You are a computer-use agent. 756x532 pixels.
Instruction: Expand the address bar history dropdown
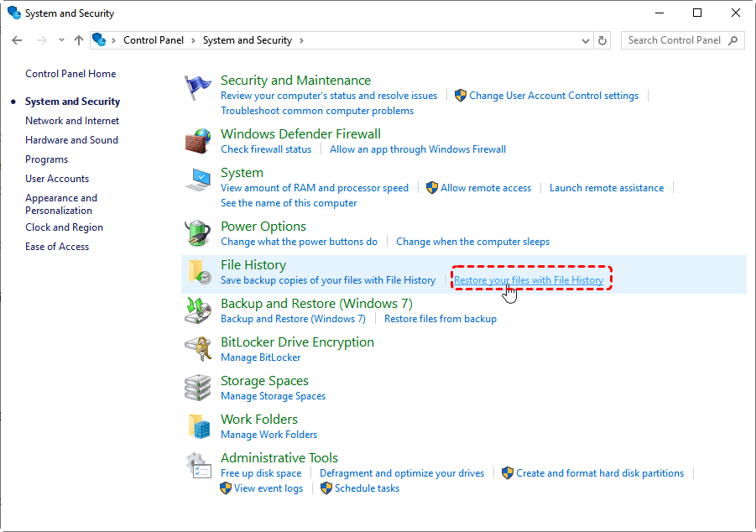[586, 41]
